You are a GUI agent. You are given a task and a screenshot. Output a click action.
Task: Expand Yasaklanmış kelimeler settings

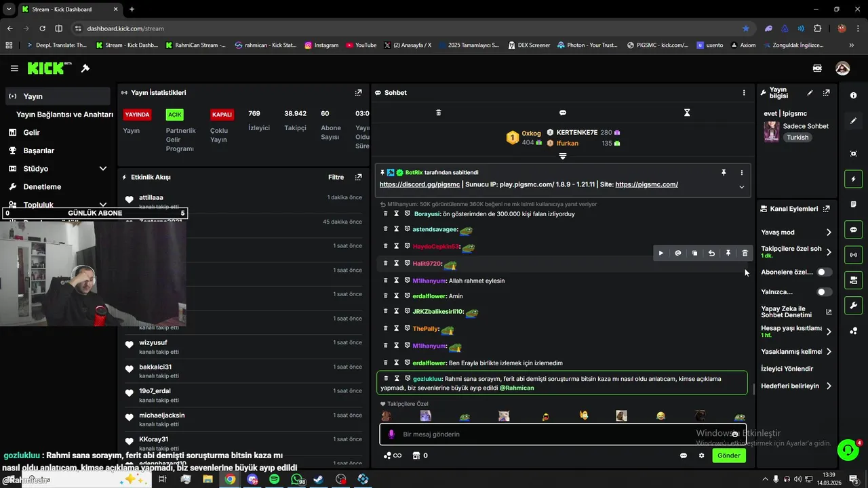829,352
